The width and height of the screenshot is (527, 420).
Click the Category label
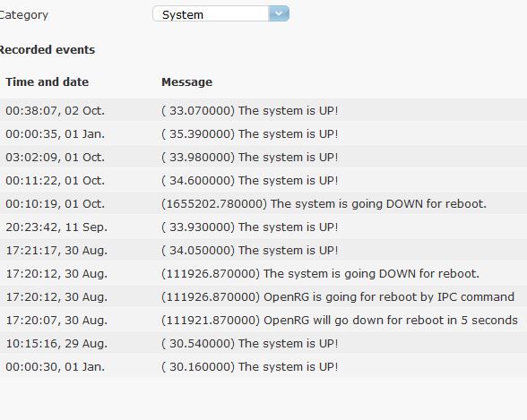[x=24, y=15]
